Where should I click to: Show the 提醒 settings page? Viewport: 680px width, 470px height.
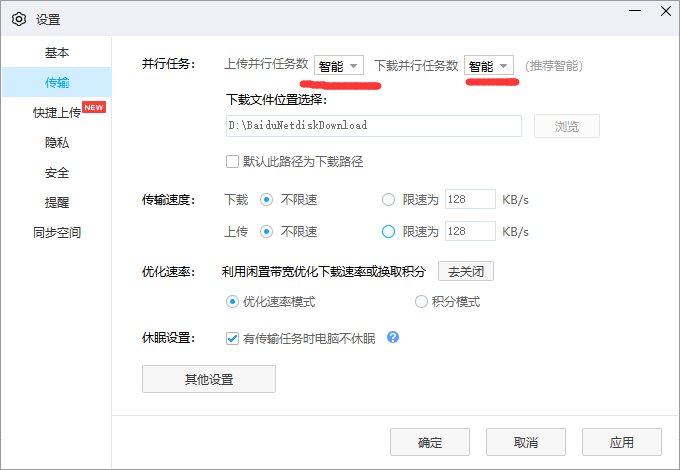coord(57,202)
